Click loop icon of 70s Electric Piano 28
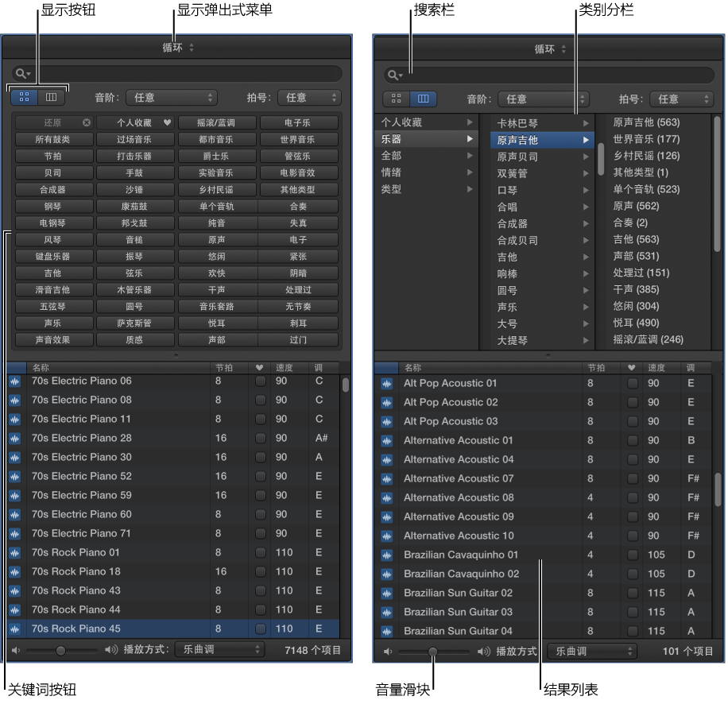This screenshot has height=704, width=728. 15,439
